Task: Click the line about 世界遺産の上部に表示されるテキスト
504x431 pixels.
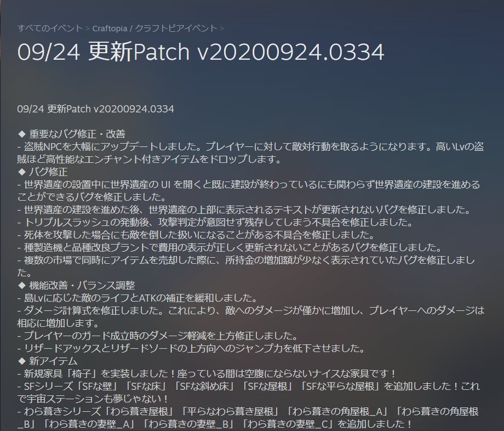Action: pyautogui.click(x=244, y=209)
